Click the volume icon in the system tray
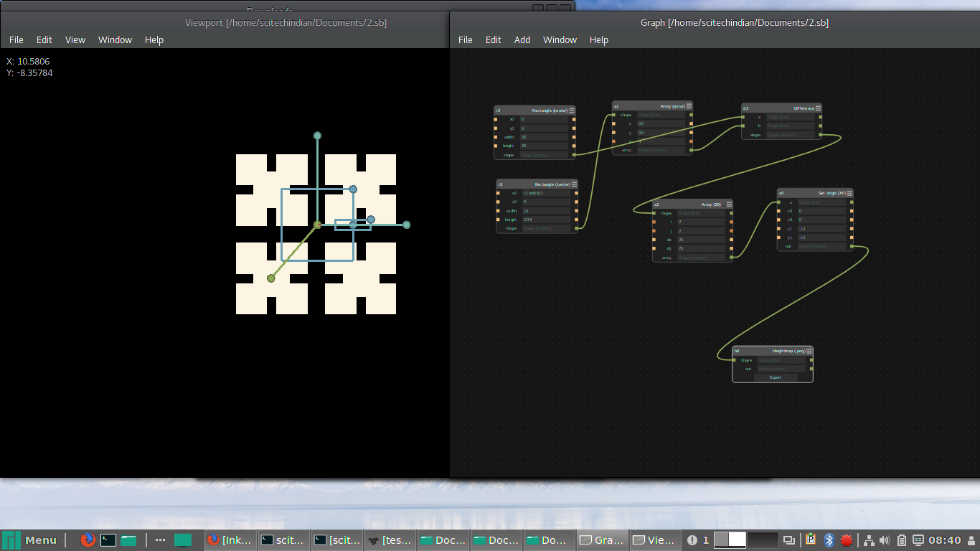The image size is (980, 551). click(x=884, y=540)
